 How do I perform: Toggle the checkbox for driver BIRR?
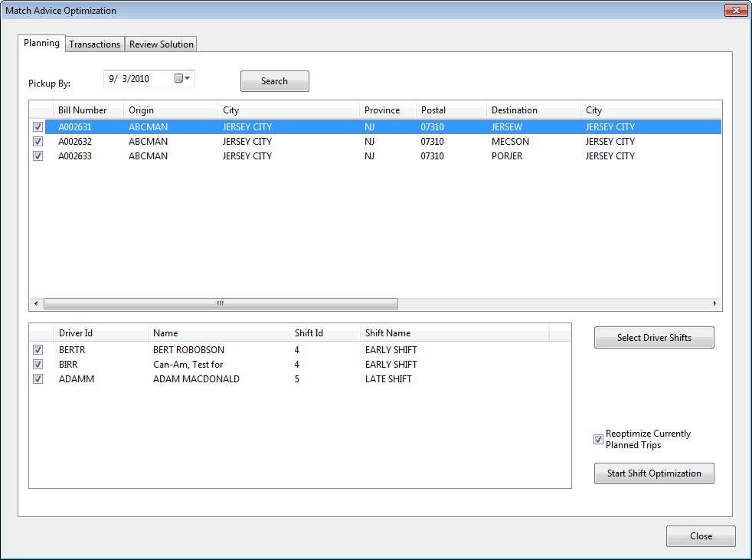click(38, 365)
